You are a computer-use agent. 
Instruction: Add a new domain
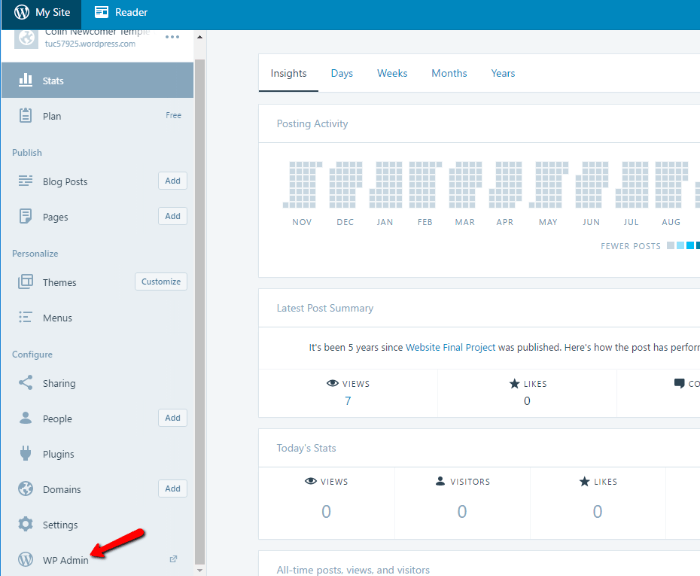(173, 488)
